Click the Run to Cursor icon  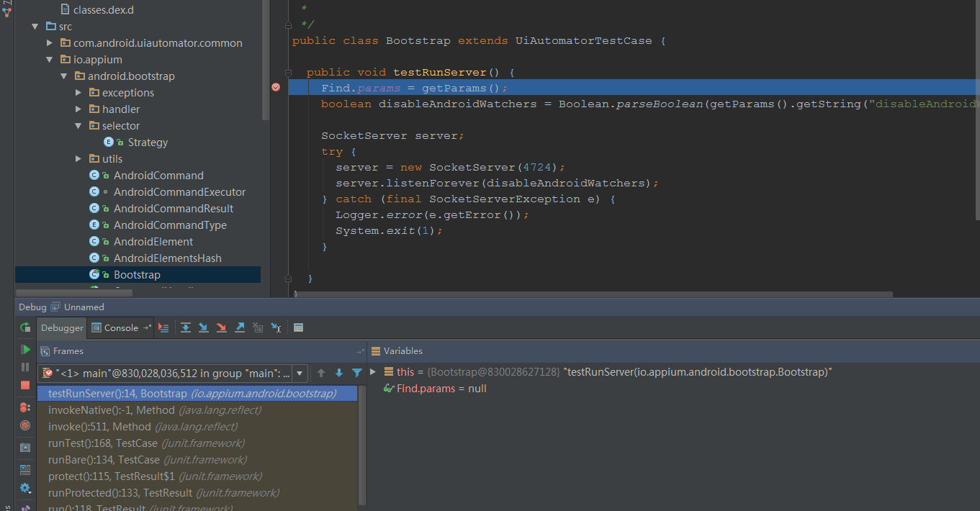coord(276,327)
